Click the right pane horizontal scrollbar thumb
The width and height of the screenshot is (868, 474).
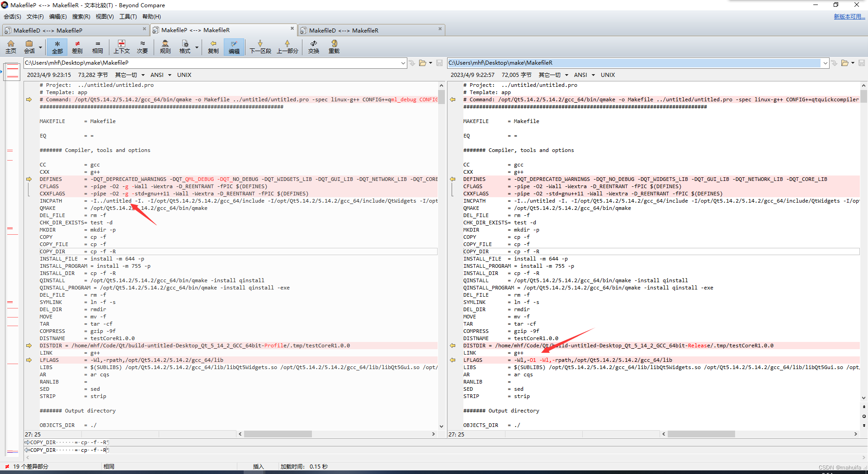701,434
